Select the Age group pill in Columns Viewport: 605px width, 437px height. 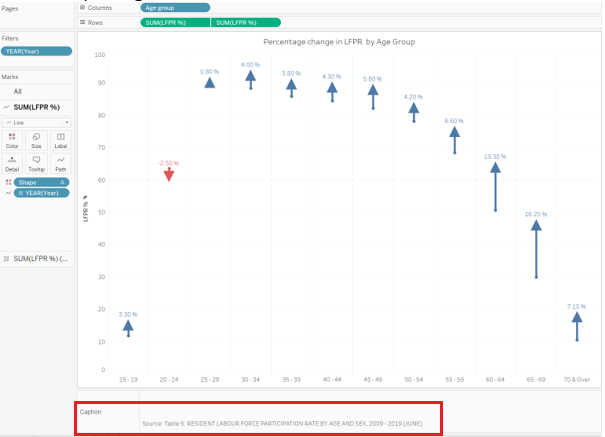point(173,7)
